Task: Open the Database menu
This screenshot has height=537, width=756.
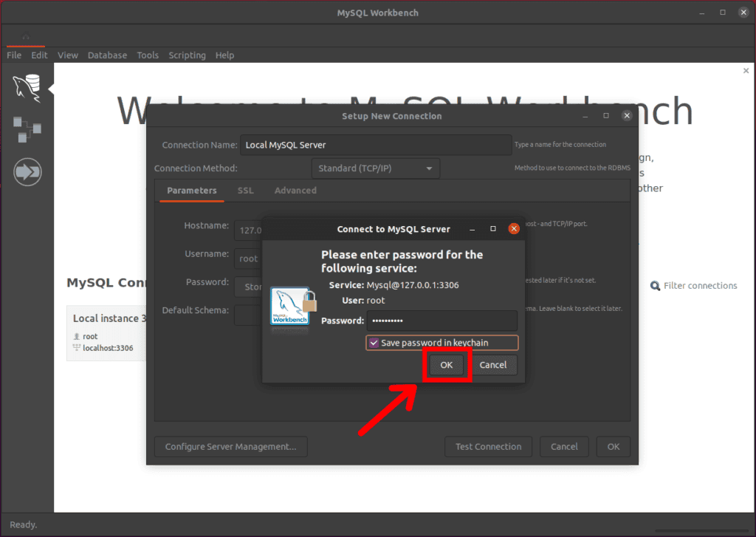Action: pos(108,55)
